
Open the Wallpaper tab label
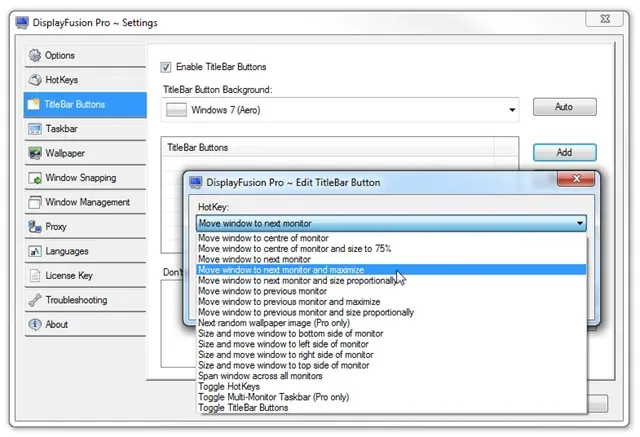click(x=65, y=153)
